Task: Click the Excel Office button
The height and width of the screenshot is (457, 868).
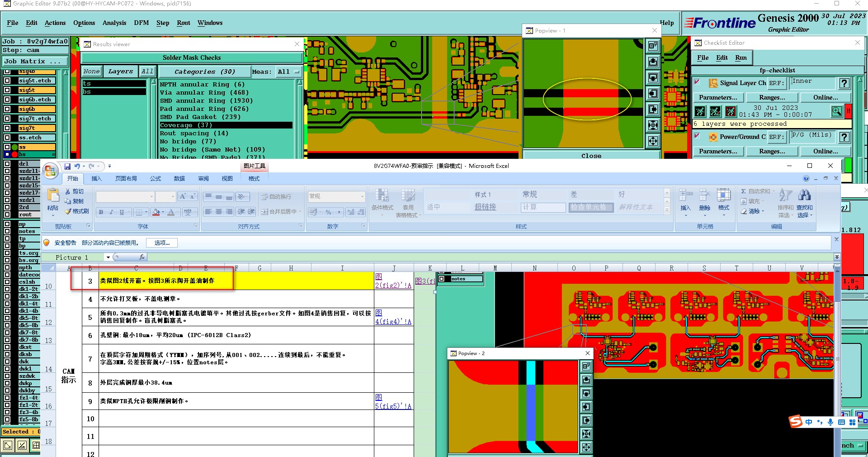Action: [50, 171]
